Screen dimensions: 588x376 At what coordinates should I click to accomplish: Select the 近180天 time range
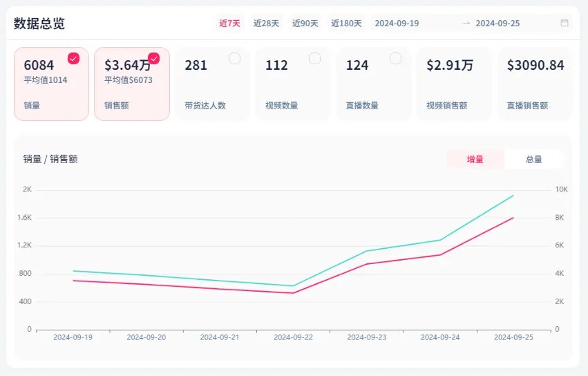pyautogui.click(x=346, y=23)
